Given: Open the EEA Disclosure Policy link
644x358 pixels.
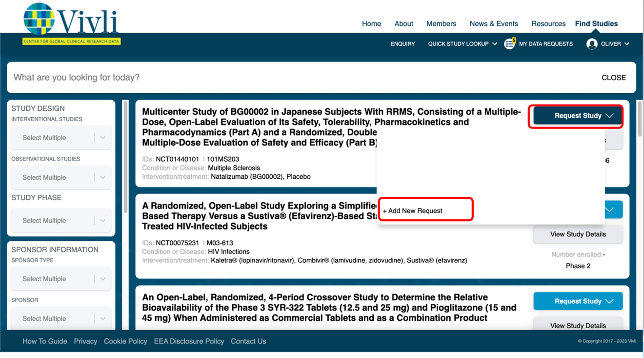Looking at the screenshot, I should pos(189,341).
